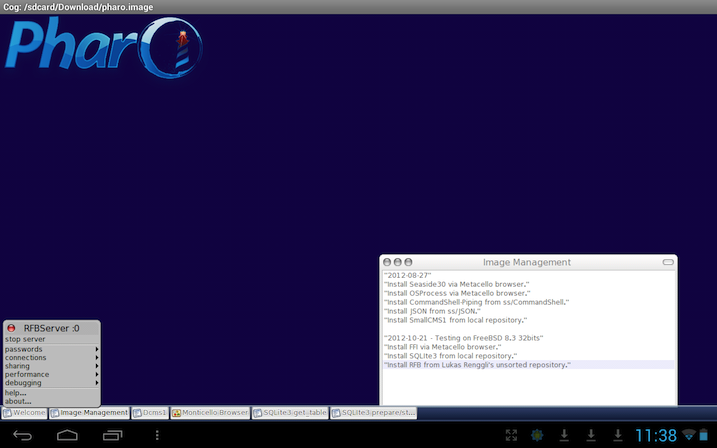Tap the Android back arrow
This screenshot has height=448, width=717.
coord(22,435)
